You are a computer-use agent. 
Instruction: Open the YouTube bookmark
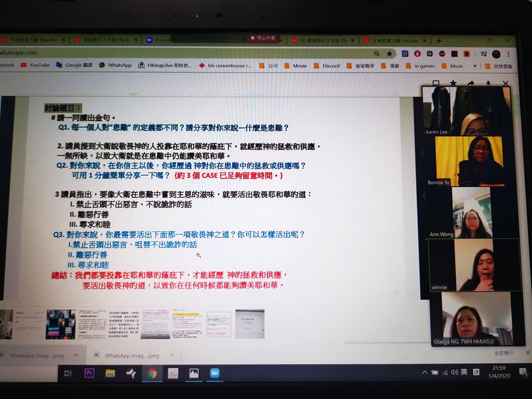tap(35, 65)
